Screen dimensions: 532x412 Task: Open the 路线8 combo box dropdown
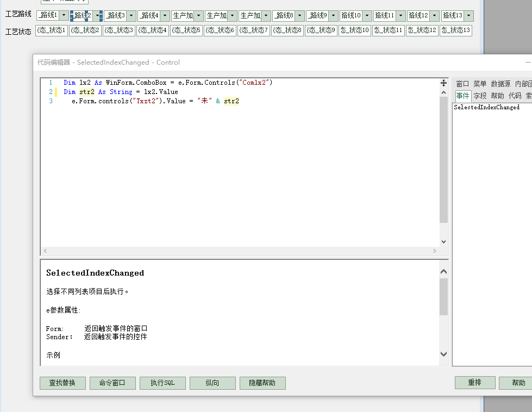tap(299, 16)
